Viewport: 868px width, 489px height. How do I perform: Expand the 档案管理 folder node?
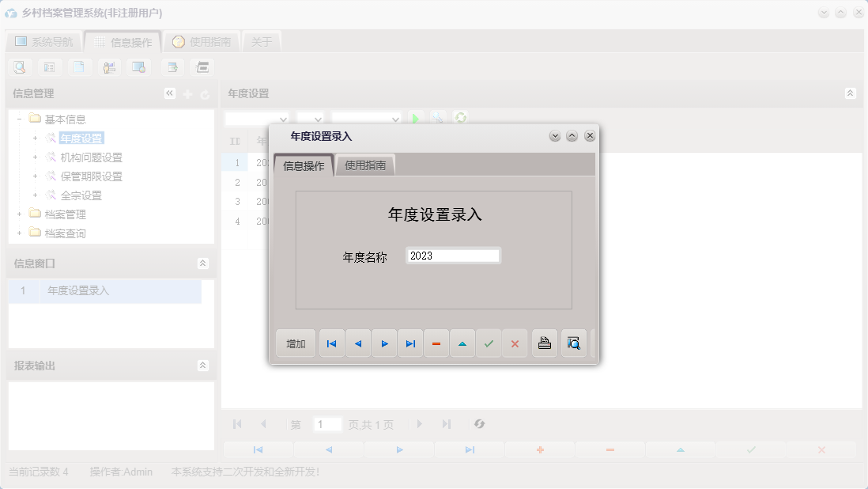[18, 214]
